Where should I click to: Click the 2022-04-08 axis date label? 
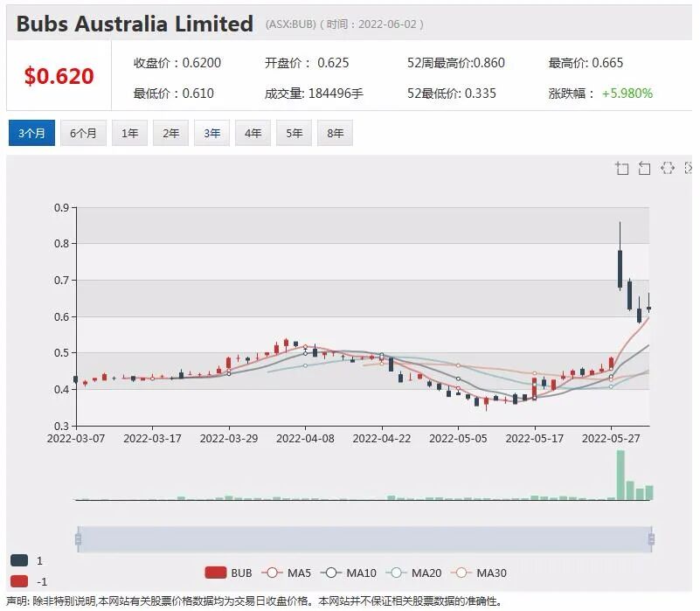point(305,439)
